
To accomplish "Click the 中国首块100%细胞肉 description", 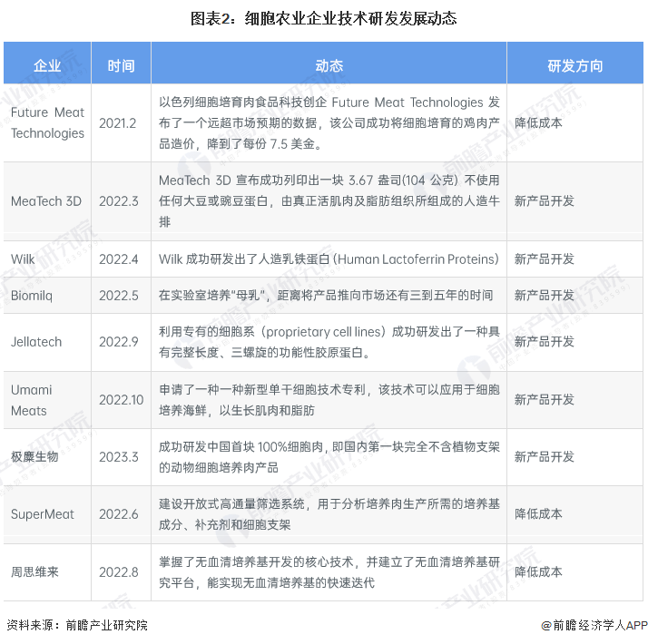I will [x=329, y=457].
